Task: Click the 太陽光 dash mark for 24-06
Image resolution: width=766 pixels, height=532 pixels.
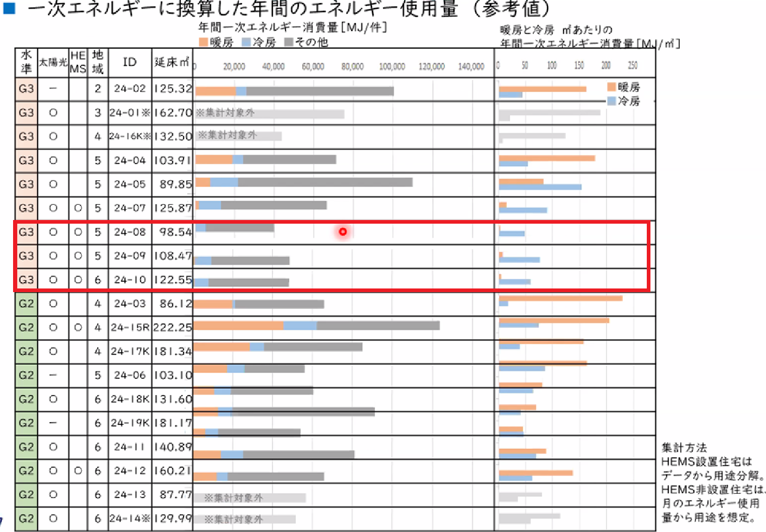Action: tap(53, 375)
